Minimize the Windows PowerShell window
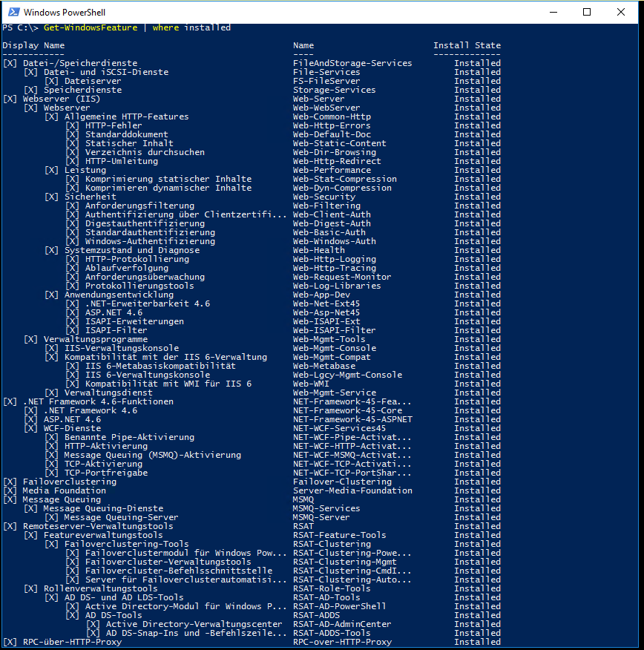The height and width of the screenshot is (650, 644). click(553, 12)
